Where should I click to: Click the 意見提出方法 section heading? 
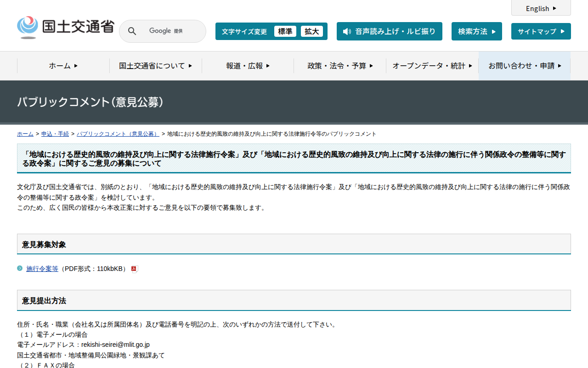pos(294,300)
